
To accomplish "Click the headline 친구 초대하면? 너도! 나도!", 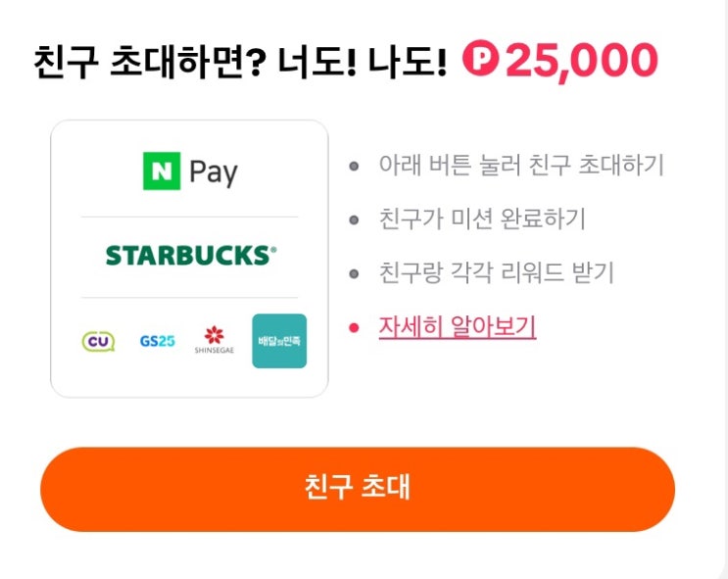I will tap(240, 63).
